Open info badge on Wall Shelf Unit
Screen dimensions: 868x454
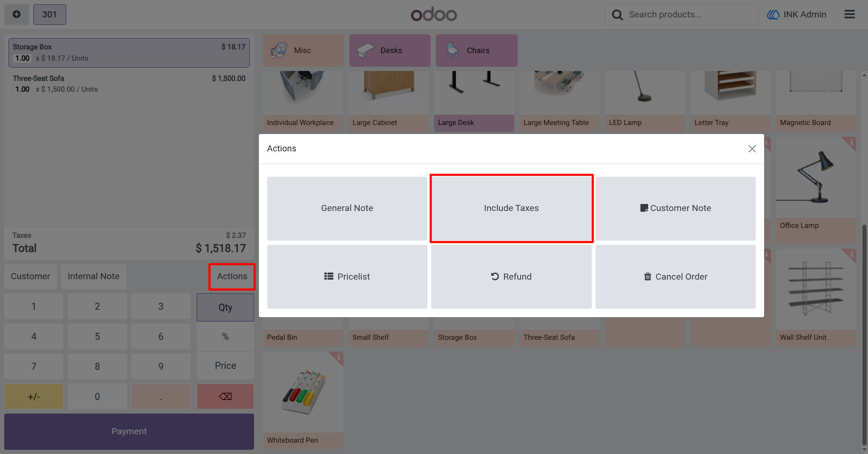(851, 254)
